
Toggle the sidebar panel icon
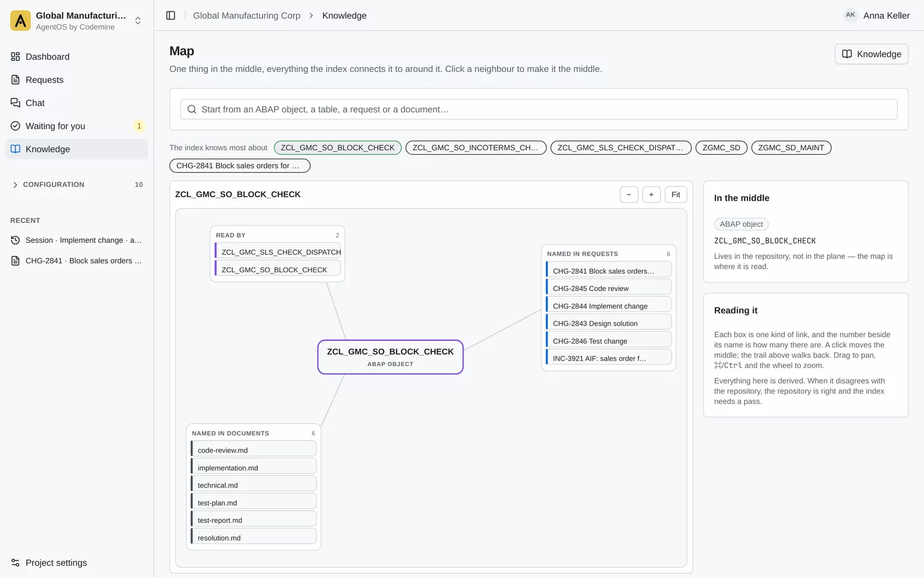[x=171, y=15]
